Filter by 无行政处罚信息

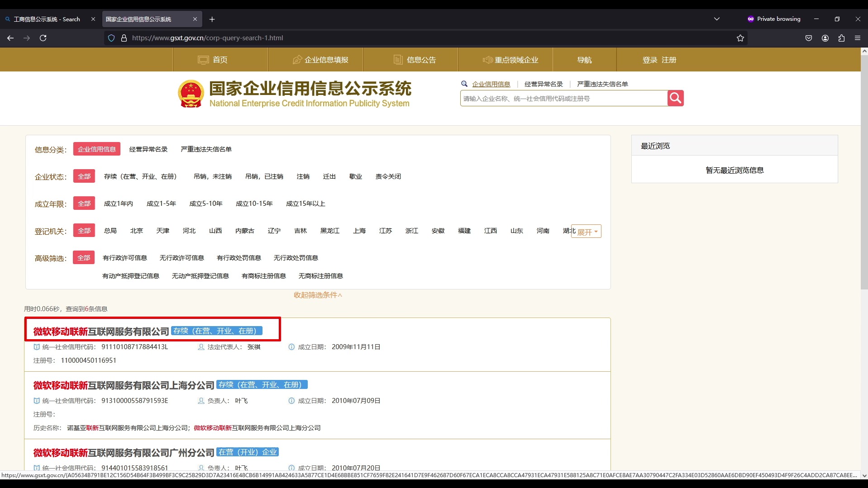(x=296, y=258)
